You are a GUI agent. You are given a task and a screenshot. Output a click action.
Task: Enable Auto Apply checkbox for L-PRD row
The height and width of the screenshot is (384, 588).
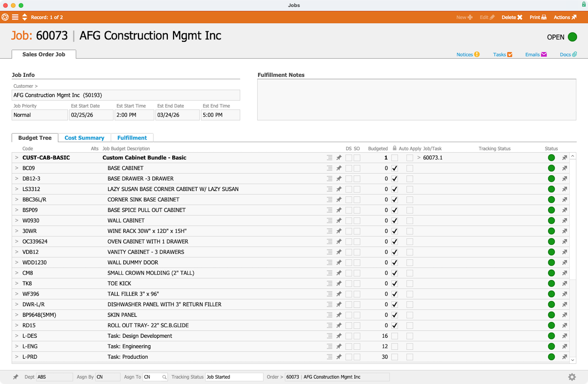click(410, 357)
